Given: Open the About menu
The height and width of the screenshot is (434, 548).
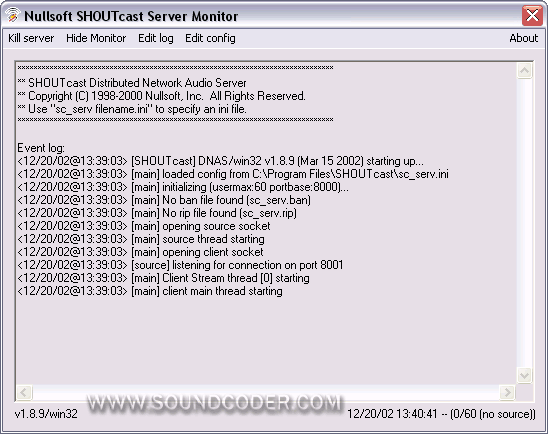Looking at the screenshot, I should click(523, 38).
